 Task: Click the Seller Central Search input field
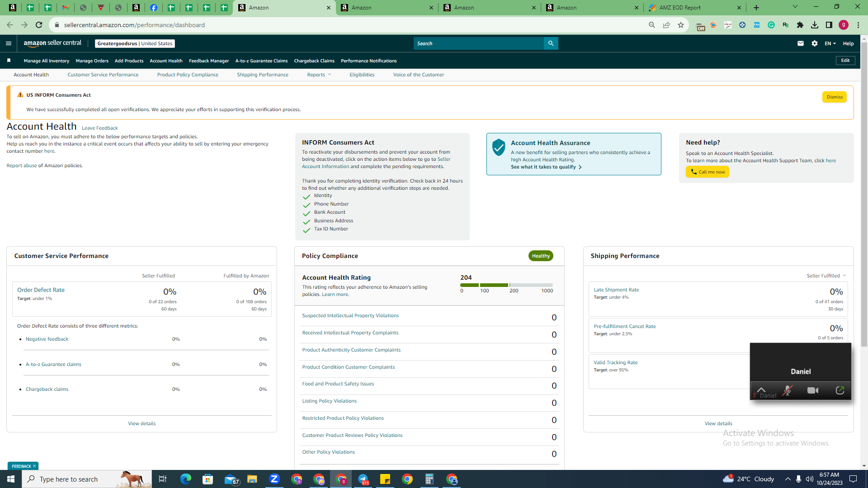479,43
